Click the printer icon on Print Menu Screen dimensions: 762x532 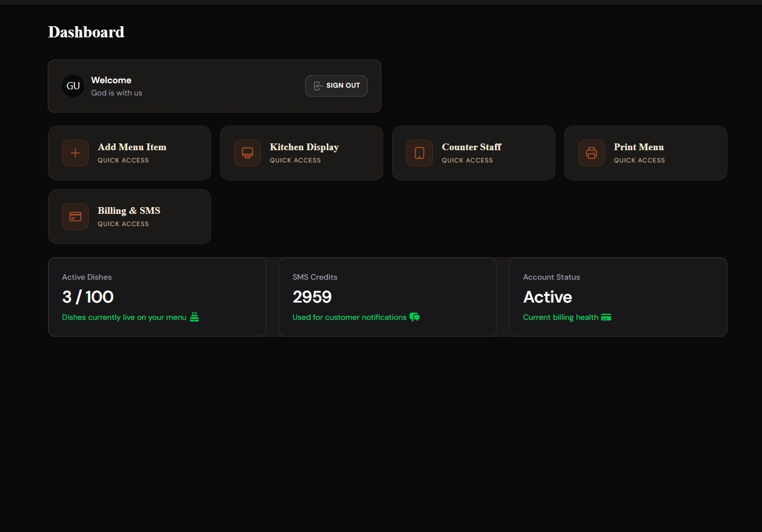592,153
